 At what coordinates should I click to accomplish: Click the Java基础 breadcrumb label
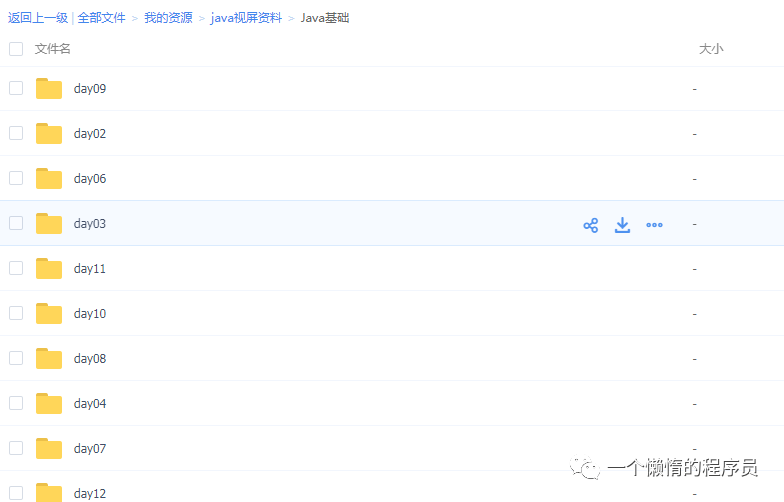click(324, 18)
